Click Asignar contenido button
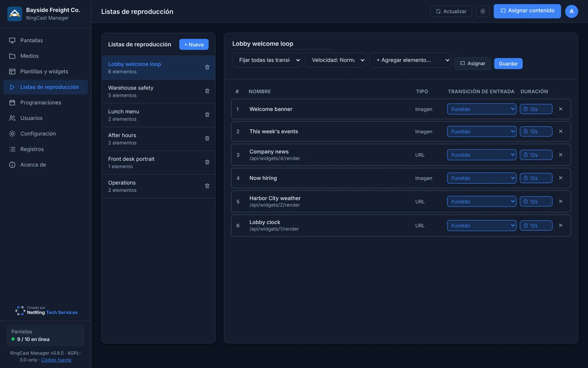The height and width of the screenshot is (368, 588). [527, 11]
